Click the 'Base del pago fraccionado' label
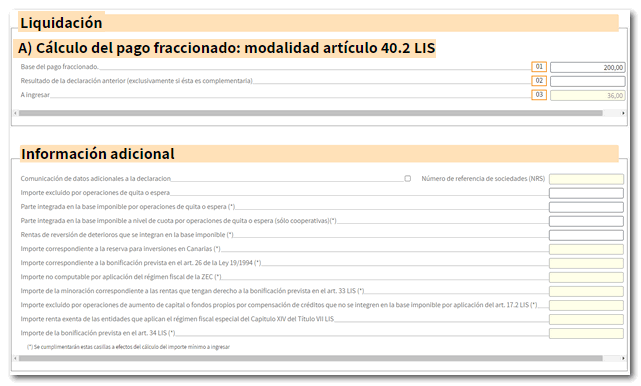641x386 pixels. (59, 67)
